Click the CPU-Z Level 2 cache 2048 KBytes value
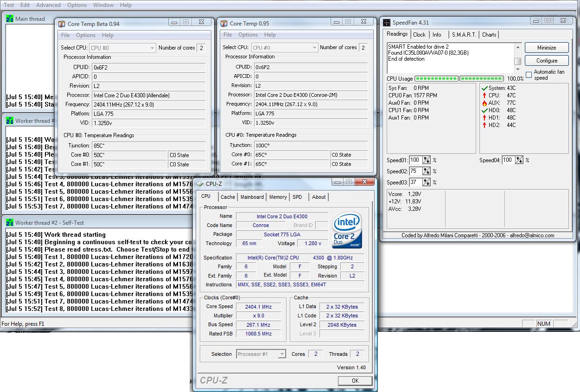Screen dimensions: 580x392 pyautogui.click(x=341, y=325)
